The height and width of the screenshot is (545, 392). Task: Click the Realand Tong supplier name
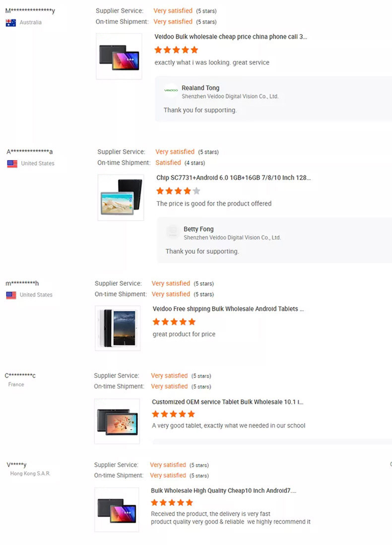(x=200, y=88)
